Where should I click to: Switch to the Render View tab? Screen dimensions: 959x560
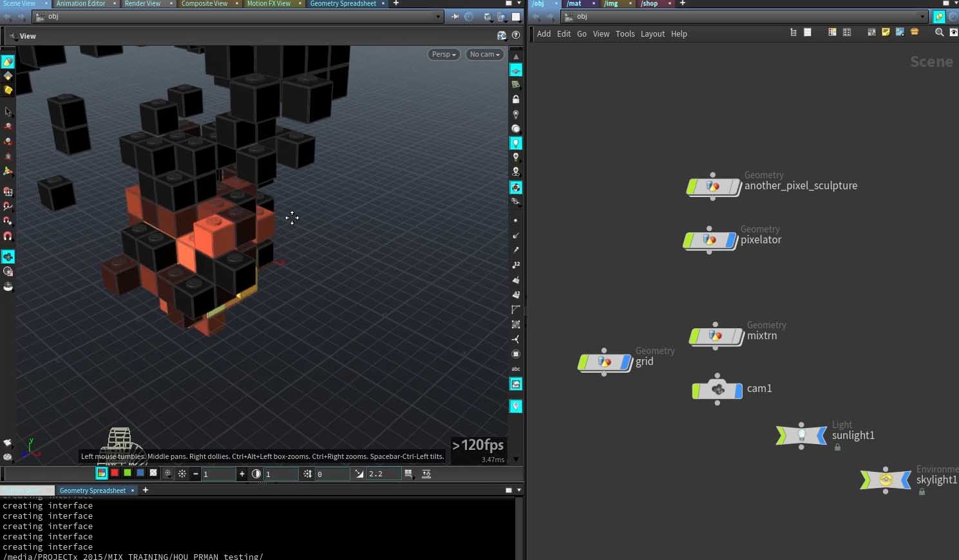pos(142,4)
